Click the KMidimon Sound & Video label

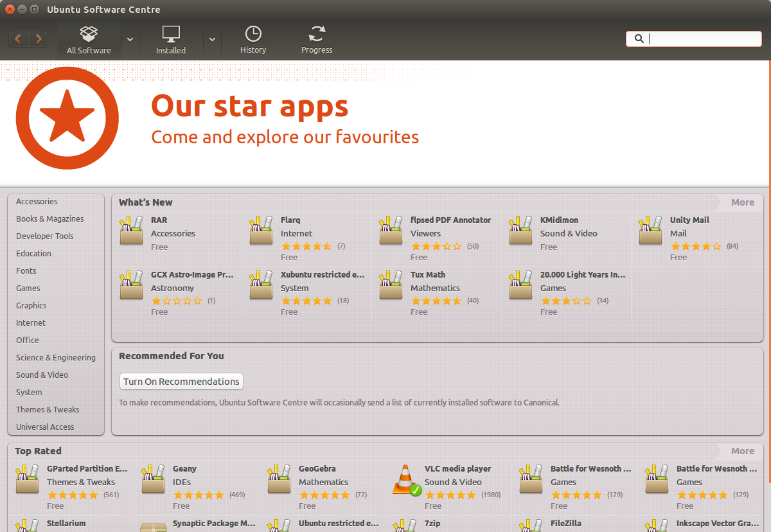pos(569,234)
